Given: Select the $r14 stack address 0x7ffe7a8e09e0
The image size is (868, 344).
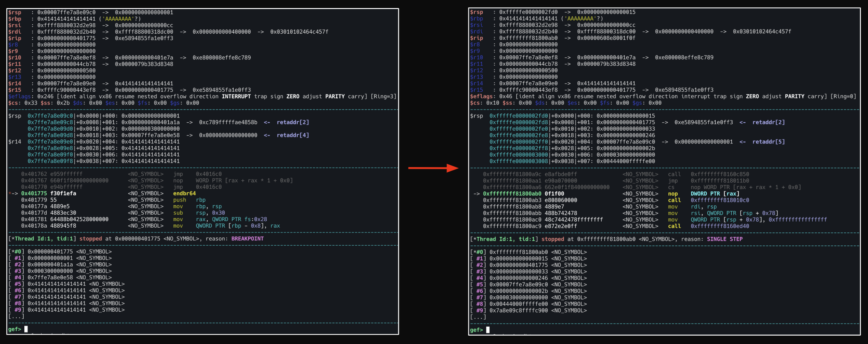Looking at the screenshot, I should pyautogui.click(x=50, y=142).
